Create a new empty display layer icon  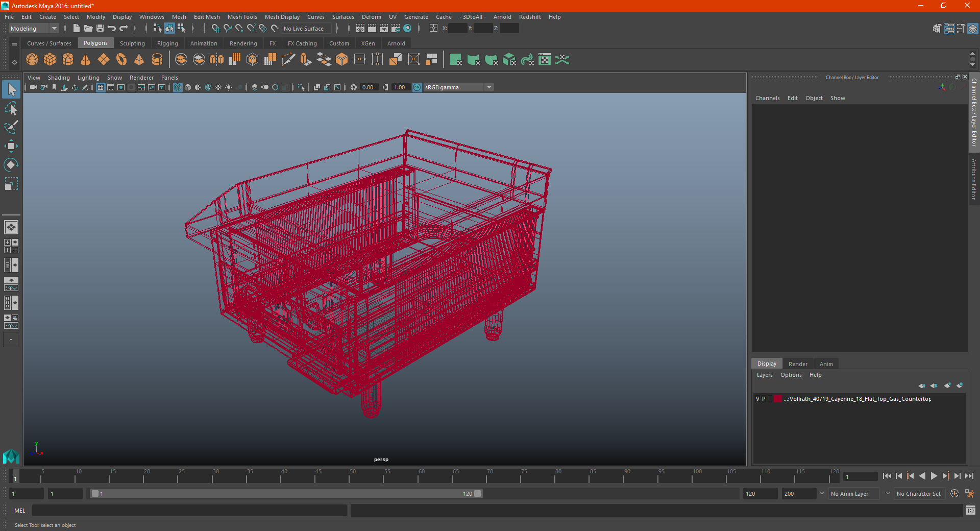[948, 385]
